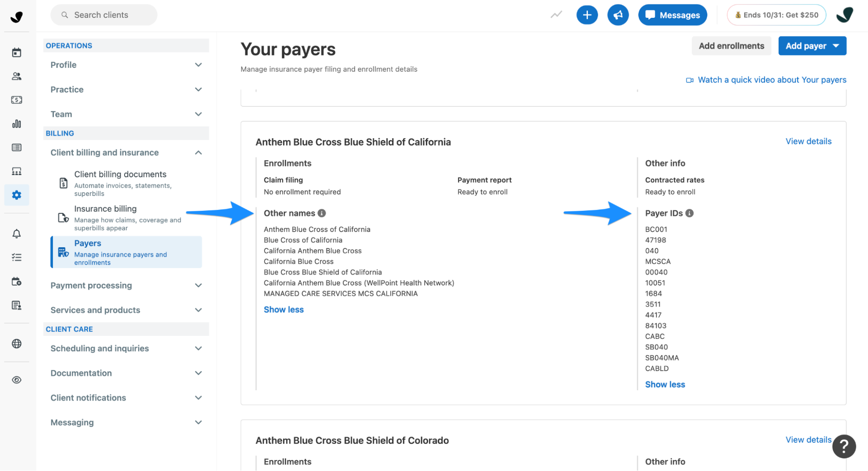This screenshot has height=471, width=868.
Task: Open the checklist tasks icon in sidebar
Action: click(x=17, y=258)
